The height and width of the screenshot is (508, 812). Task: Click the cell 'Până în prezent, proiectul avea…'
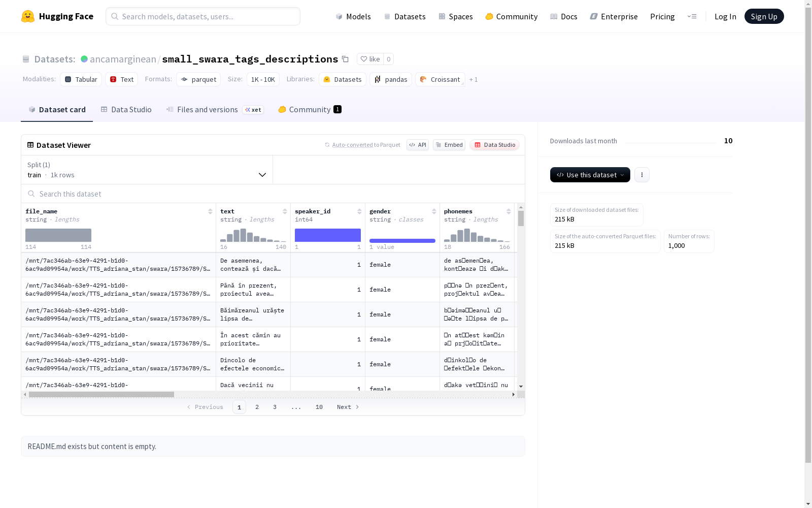tap(253, 290)
